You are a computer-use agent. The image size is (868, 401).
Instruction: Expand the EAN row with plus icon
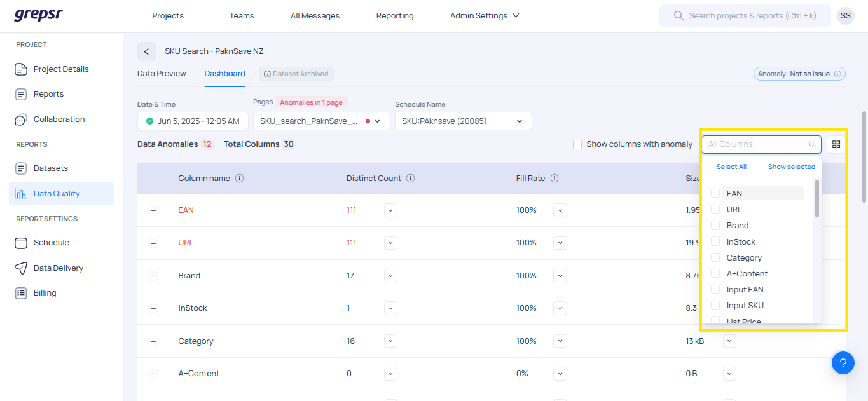tap(153, 211)
